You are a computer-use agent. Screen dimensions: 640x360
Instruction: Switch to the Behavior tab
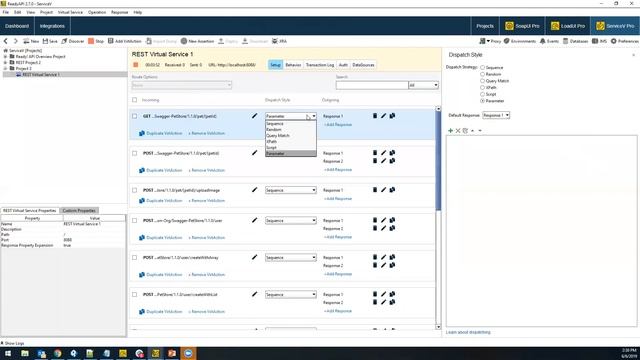point(293,65)
